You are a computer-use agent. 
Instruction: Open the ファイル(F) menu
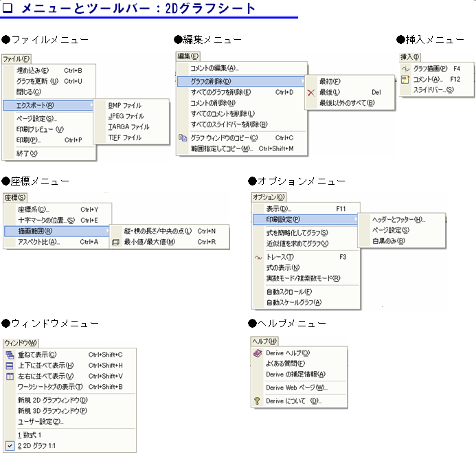click(x=16, y=59)
